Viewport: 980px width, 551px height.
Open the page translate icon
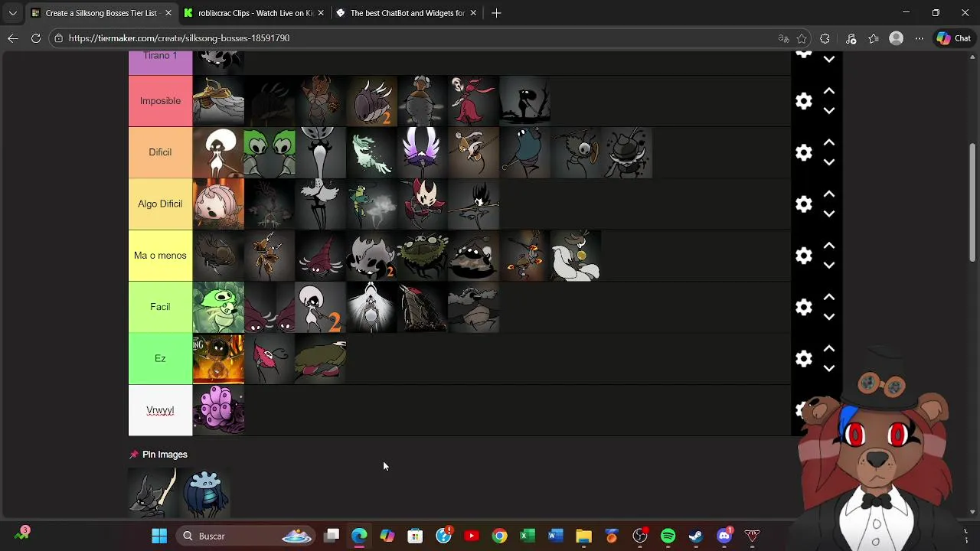(783, 38)
